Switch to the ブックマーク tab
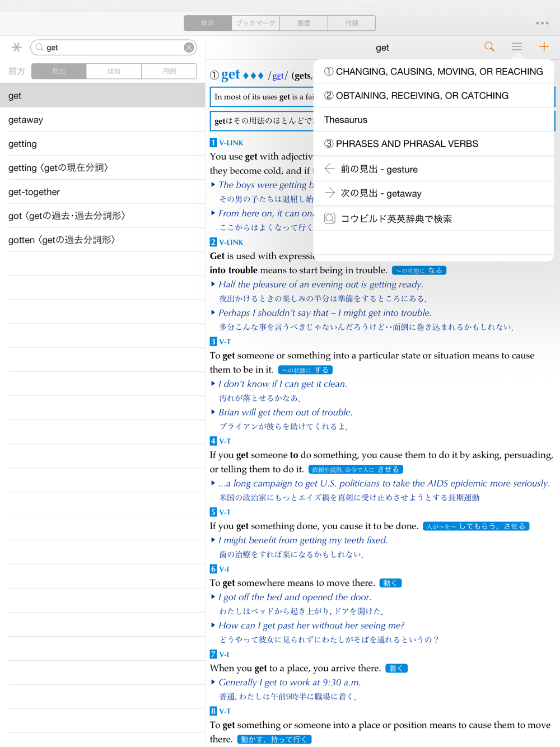Viewport: 560px width, 747px height. tap(255, 23)
